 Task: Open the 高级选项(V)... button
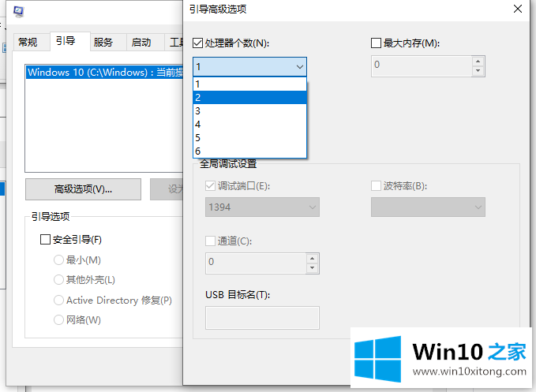[83, 189]
